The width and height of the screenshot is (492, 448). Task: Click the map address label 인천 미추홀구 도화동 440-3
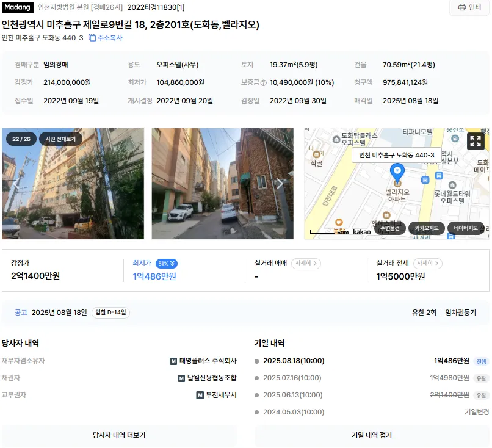tap(397, 155)
